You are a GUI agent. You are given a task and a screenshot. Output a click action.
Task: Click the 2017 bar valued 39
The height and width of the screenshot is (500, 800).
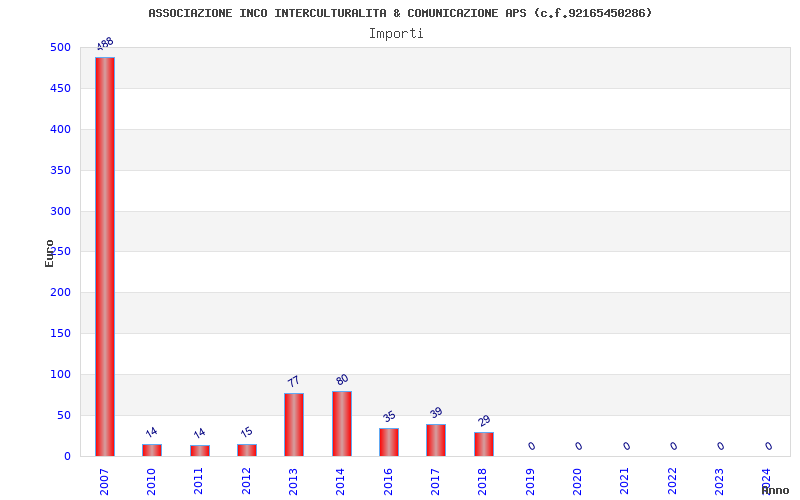[x=436, y=440]
